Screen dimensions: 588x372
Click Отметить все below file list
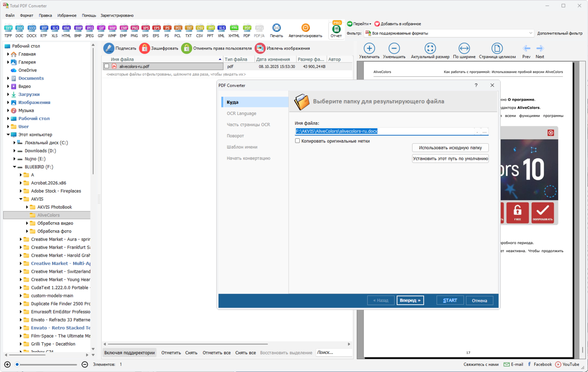[217, 352]
